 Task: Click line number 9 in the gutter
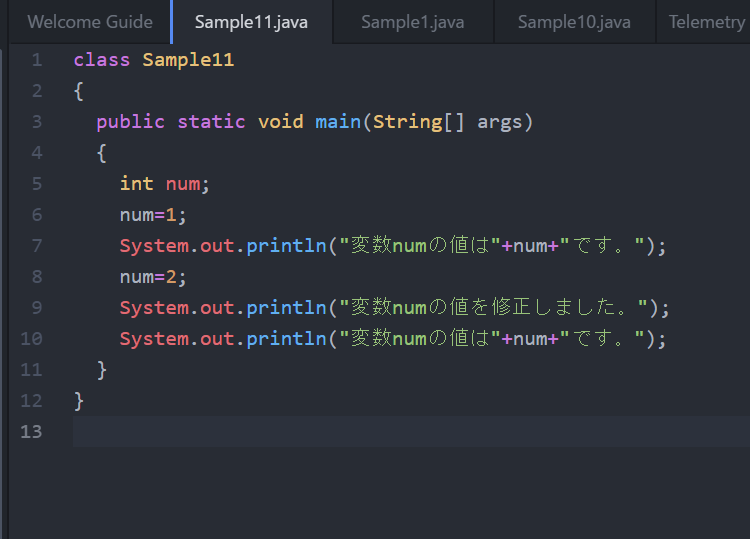point(37,308)
